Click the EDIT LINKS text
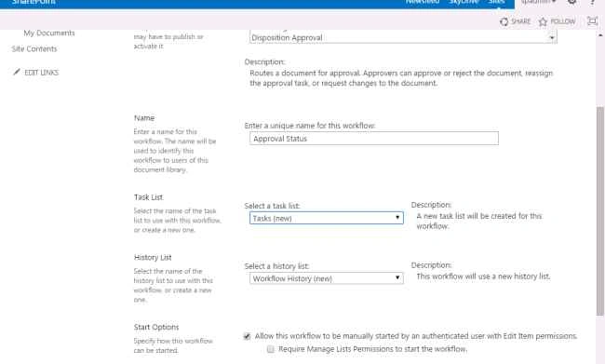 [42, 73]
